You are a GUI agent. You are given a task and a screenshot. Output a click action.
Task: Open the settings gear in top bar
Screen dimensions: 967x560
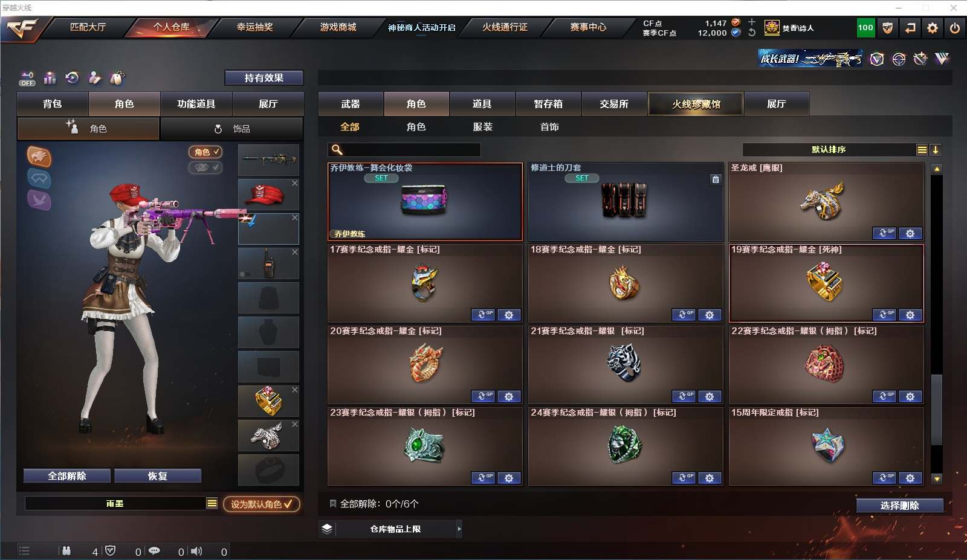933,28
